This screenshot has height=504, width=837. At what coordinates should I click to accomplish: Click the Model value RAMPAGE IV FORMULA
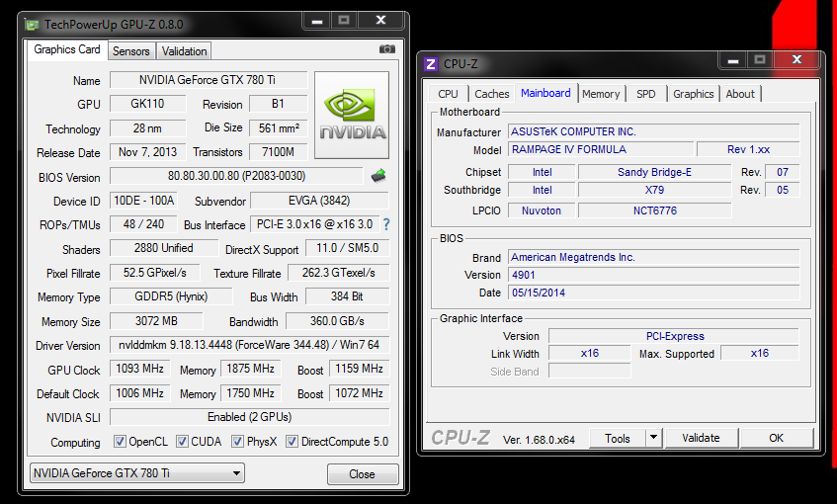tap(601, 149)
